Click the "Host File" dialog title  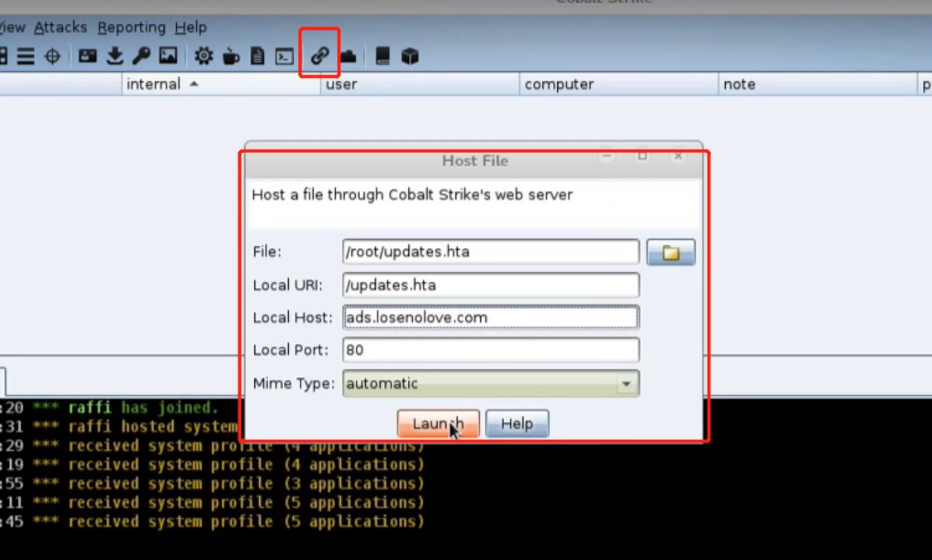(x=475, y=161)
